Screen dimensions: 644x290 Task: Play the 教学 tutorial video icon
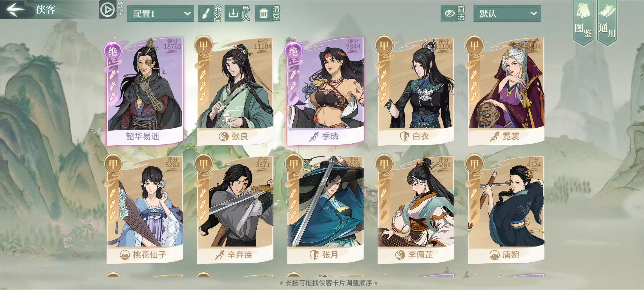[x=107, y=10]
